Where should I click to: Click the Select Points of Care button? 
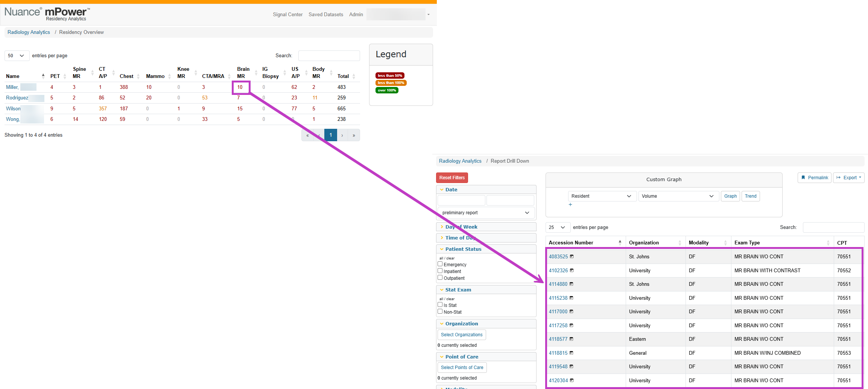tap(462, 368)
